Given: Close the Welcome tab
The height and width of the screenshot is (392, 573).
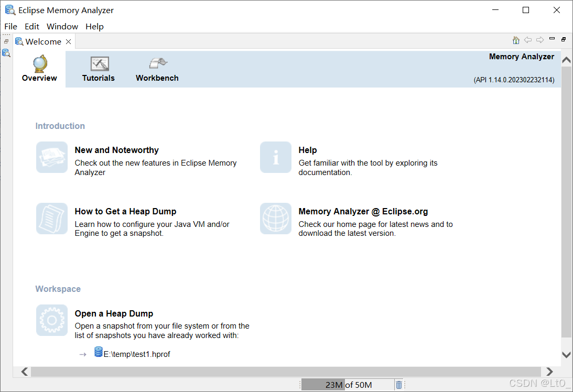Looking at the screenshot, I should 68,41.
